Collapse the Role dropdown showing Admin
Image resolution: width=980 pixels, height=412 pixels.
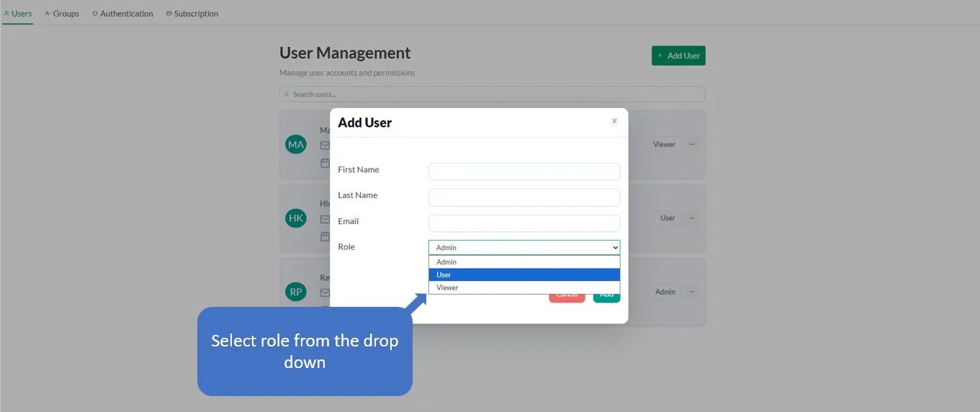tap(524, 247)
